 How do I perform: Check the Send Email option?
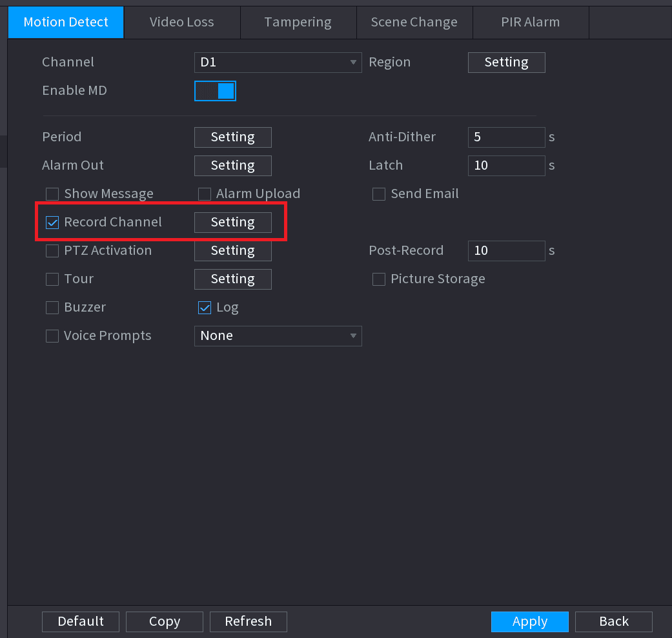click(x=379, y=194)
